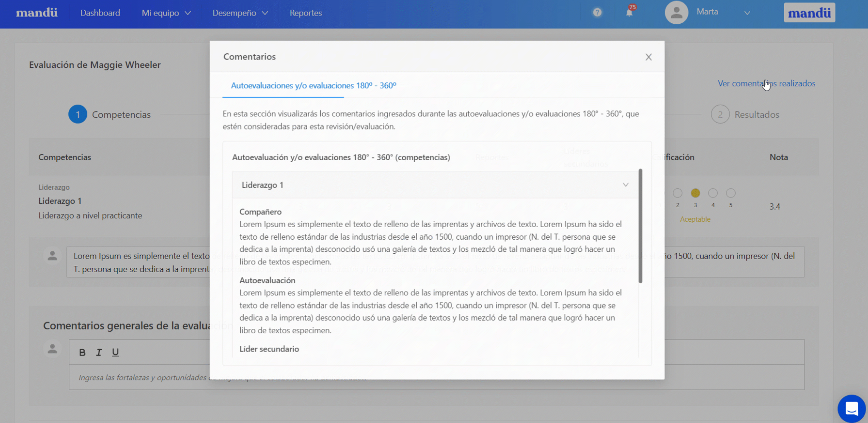Click Autoevaluación y/o evaluaciones 180° - 360° (competencias) heading

pos(341,157)
